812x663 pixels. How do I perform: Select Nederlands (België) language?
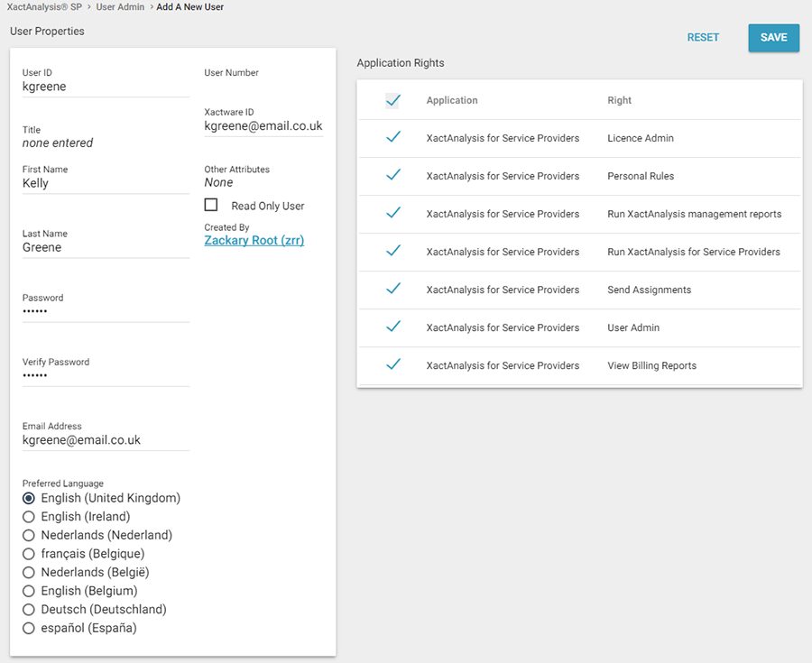click(x=29, y=573)
